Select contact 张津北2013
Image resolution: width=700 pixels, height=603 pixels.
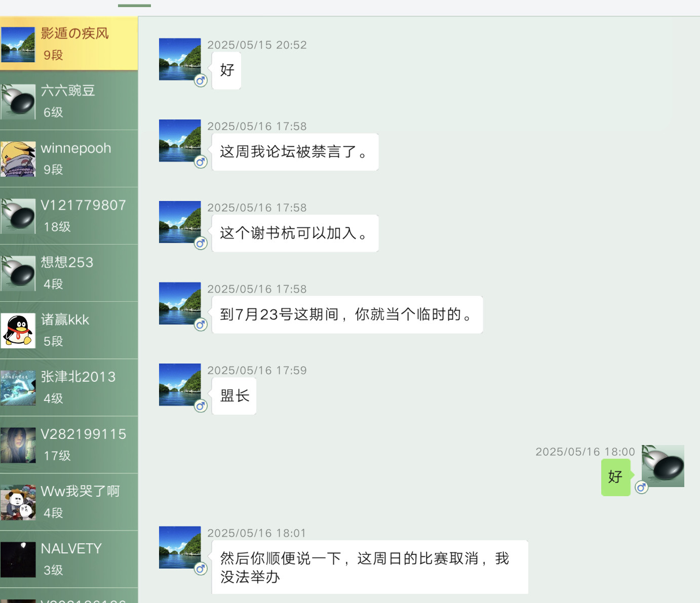coord(69,387)
